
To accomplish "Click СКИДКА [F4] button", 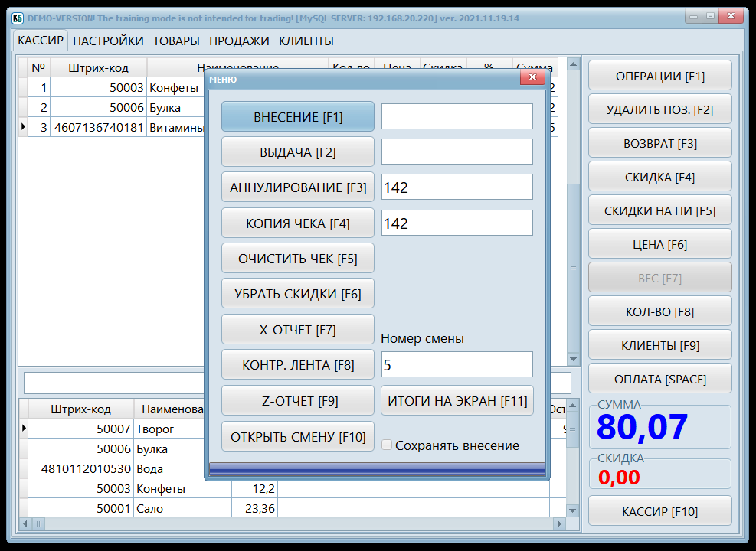I will (660, 177).
